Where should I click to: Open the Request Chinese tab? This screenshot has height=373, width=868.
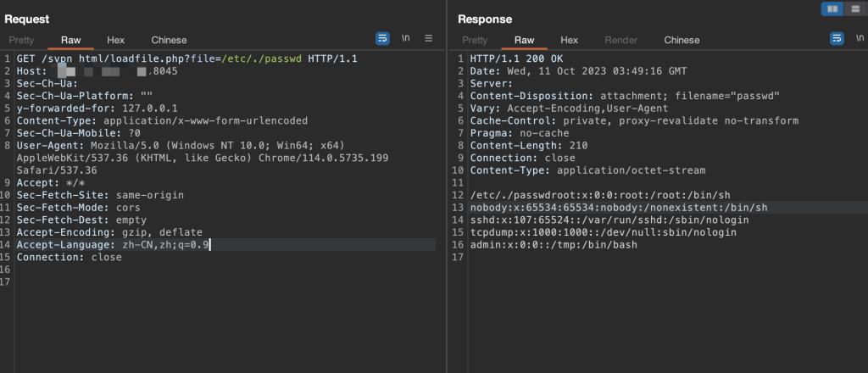coord(169,40)
